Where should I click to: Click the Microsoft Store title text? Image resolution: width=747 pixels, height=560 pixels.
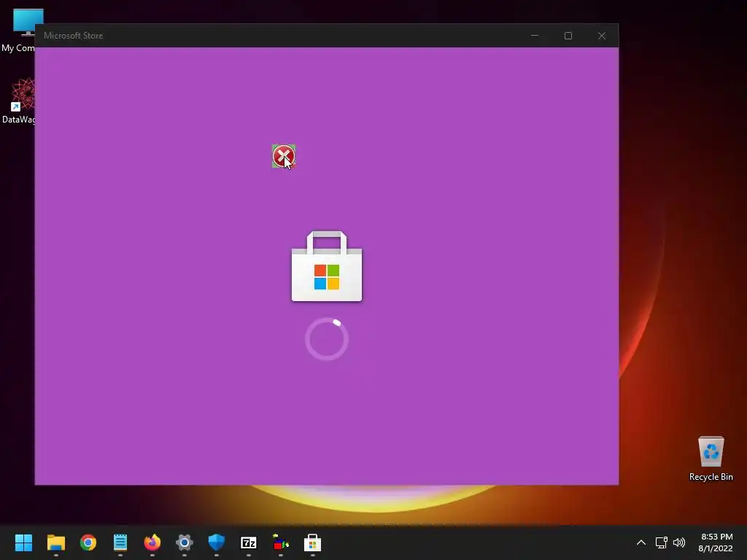(x=74, y=36)
